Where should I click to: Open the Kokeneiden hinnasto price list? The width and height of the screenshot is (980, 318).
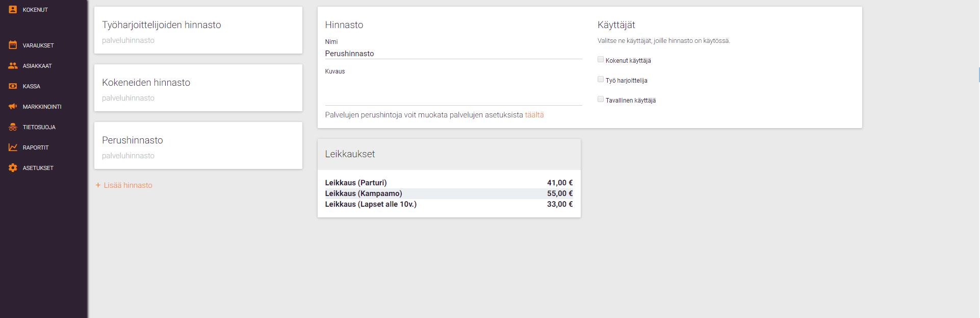pyautogui.click(x=198, y=88)
